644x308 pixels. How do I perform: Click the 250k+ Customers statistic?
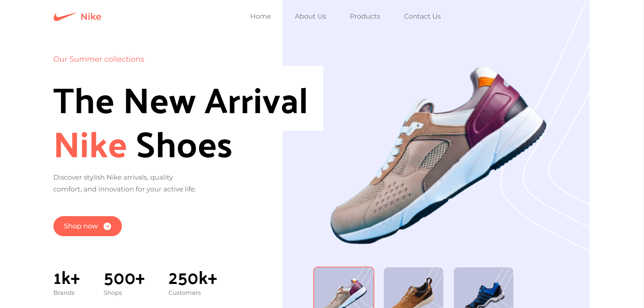[193, 284]
